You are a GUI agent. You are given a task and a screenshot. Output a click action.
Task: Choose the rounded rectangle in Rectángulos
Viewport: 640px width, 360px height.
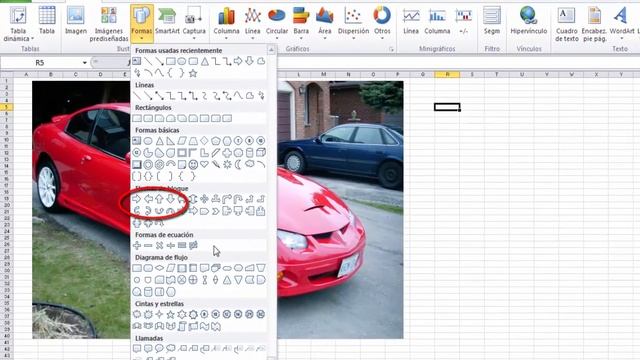(148, 118)
